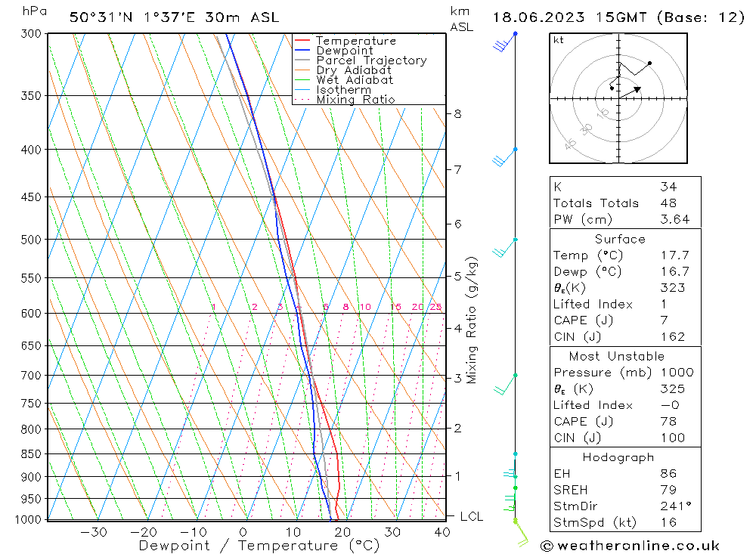This screenshot has width=756, height=554.
Task: Click the Surface Dewp value 16.7
Action: coord(675,271)
